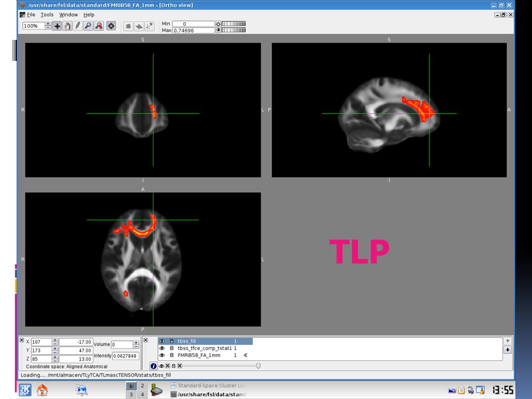
Task: Click the 100% zoom input box
Action: coord(33,26)
